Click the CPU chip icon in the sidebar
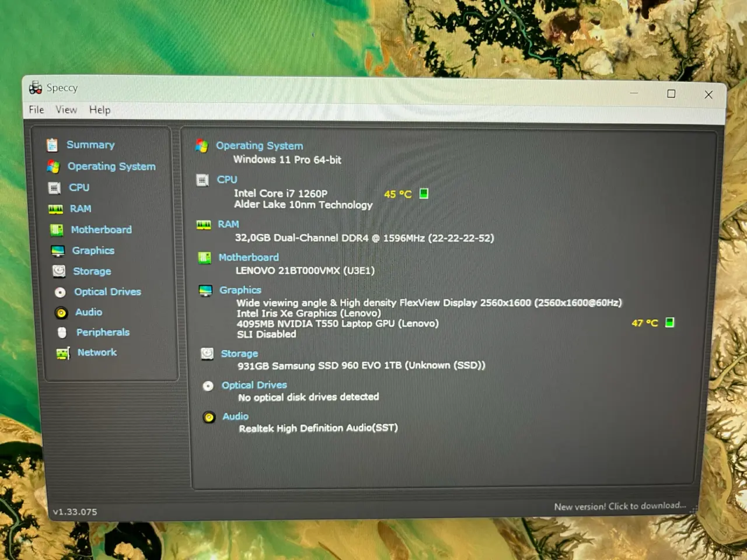 click(x=54, y=188)
